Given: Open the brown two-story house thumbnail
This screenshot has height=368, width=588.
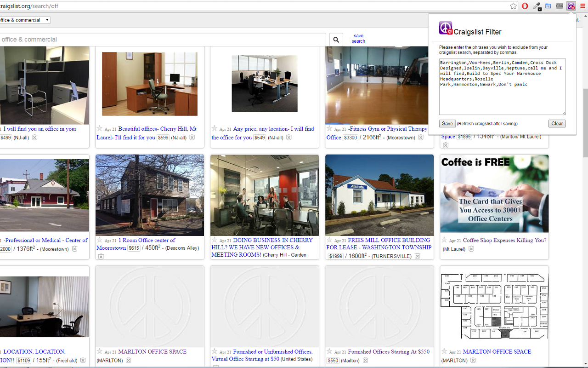Looking at the screenshot, I should pyautogui.click(x=150, y=195).
